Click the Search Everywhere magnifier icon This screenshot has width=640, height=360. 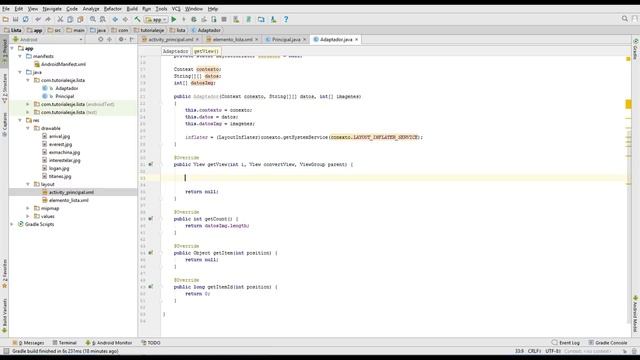click(x=624, y=19)
